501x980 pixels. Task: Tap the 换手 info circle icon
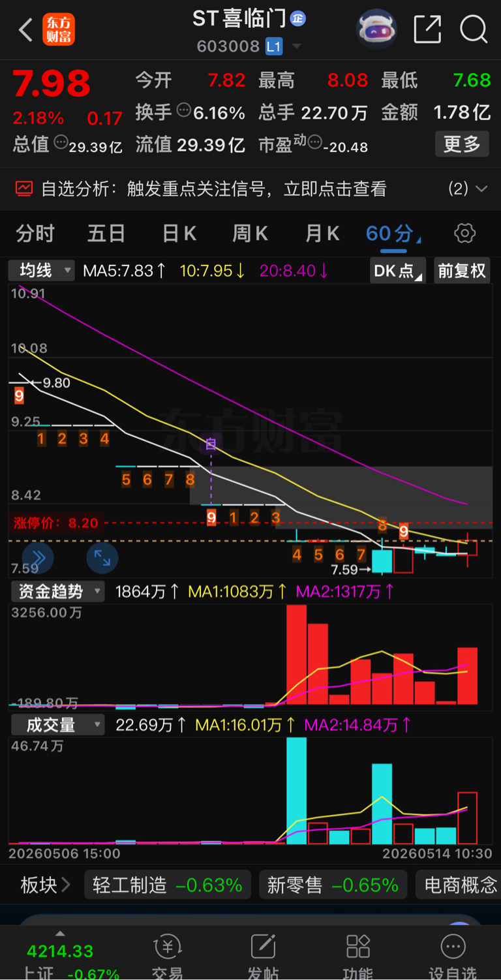pyautogui.click(x=184, y=110)
